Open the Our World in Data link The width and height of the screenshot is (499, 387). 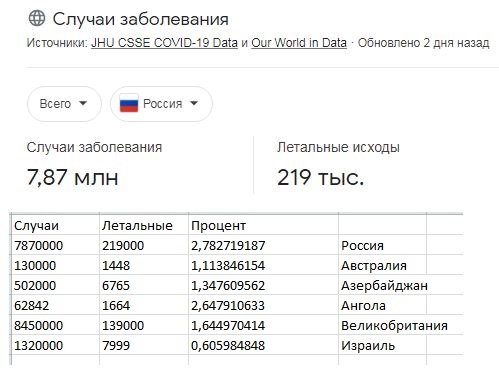299,43
